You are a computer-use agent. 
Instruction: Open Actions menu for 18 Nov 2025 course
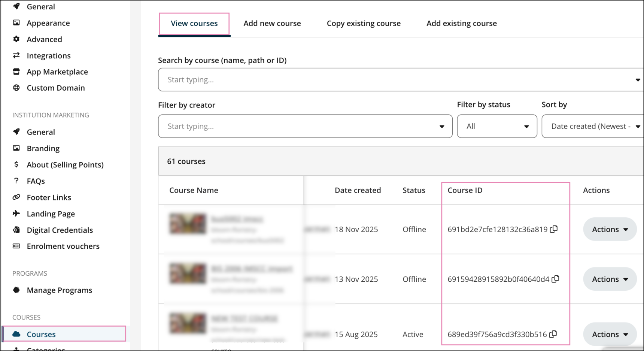610,229
